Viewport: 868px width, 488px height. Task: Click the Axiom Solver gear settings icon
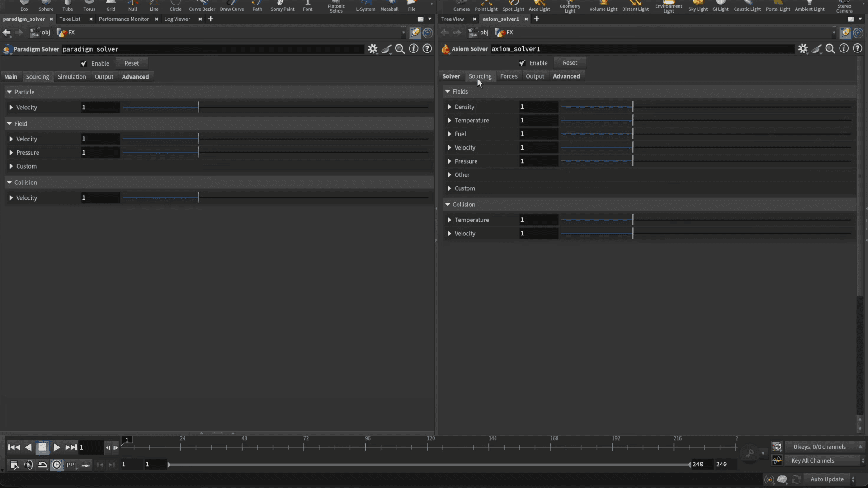(x=802, y=49)
